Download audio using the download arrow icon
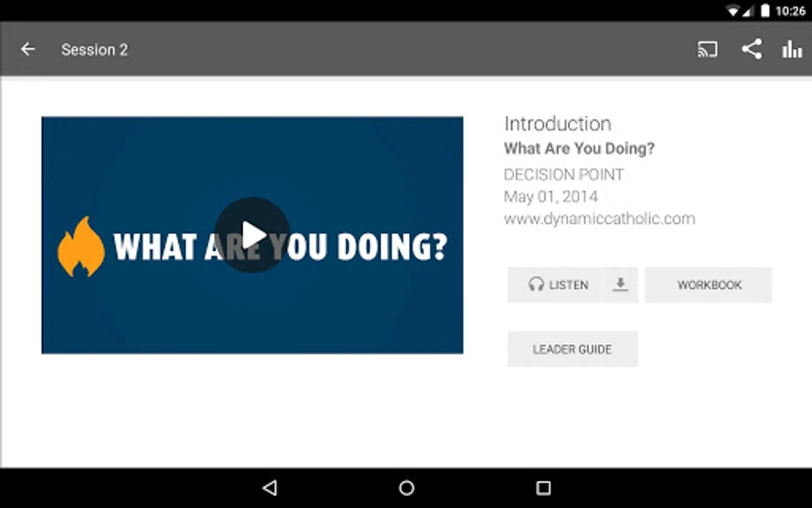Image resolution: width=812 pixels, height=508 pixels. coord(620,284)
